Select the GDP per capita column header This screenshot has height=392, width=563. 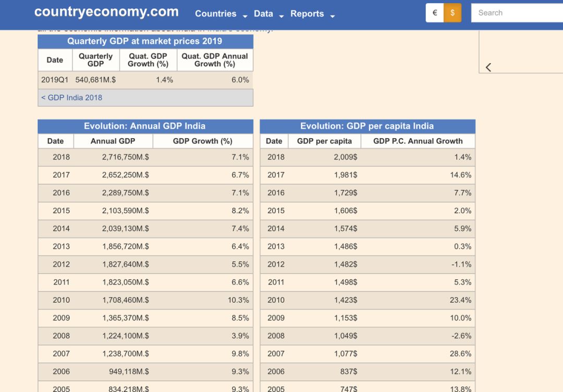(325, 141)
